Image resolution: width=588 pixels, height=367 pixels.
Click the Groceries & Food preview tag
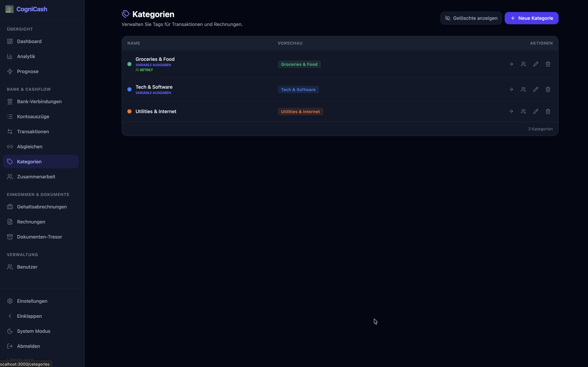[x=299, y=64]
